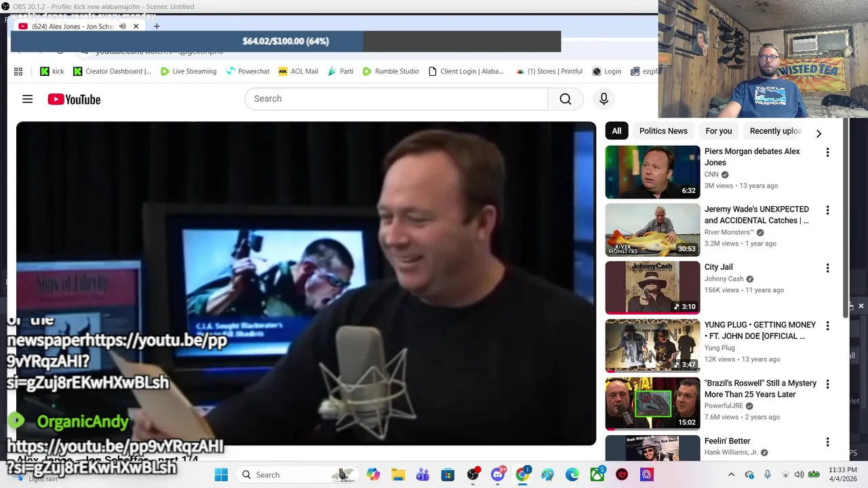Select the Politics News filter chip

click(663, 131)
